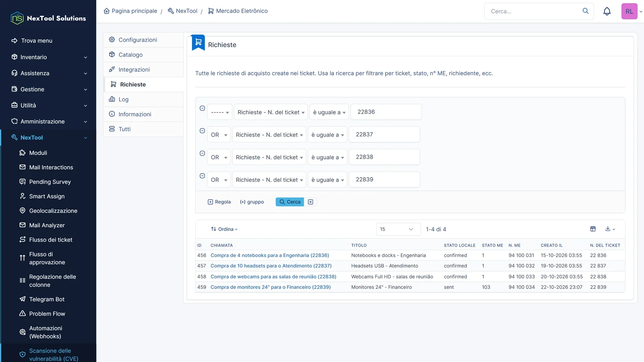This screenshot has height=362, width=644.
Task: Open link 'Compra de monitores 24" para o Financeiro'
Action: tap(270, 287)
